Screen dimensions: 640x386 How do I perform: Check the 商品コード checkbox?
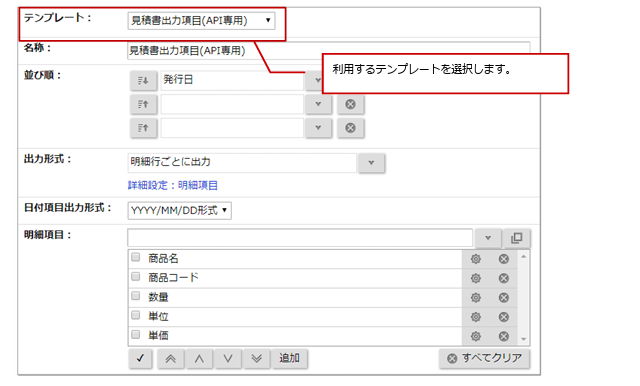tap(136, 277)
